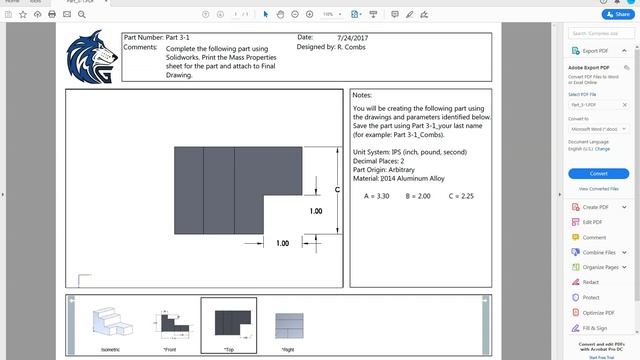Activate the Hand pan tool
Viewport: 640px width, 360px height.
point(280,15)
